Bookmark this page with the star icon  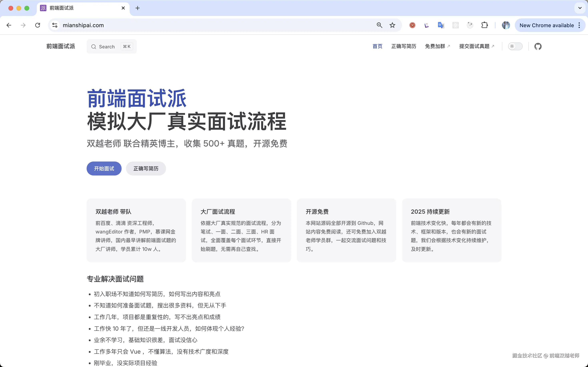[392, 25]
